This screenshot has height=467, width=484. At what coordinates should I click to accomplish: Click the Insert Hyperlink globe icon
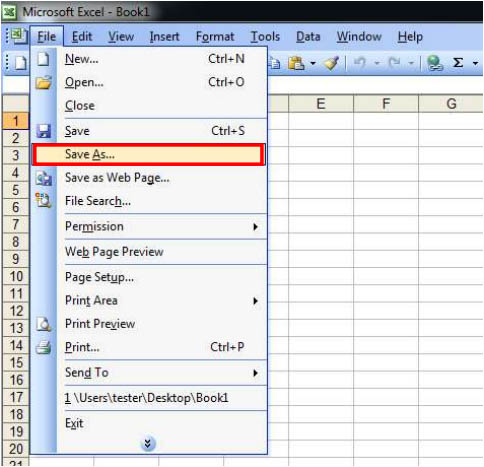(435, 63)
